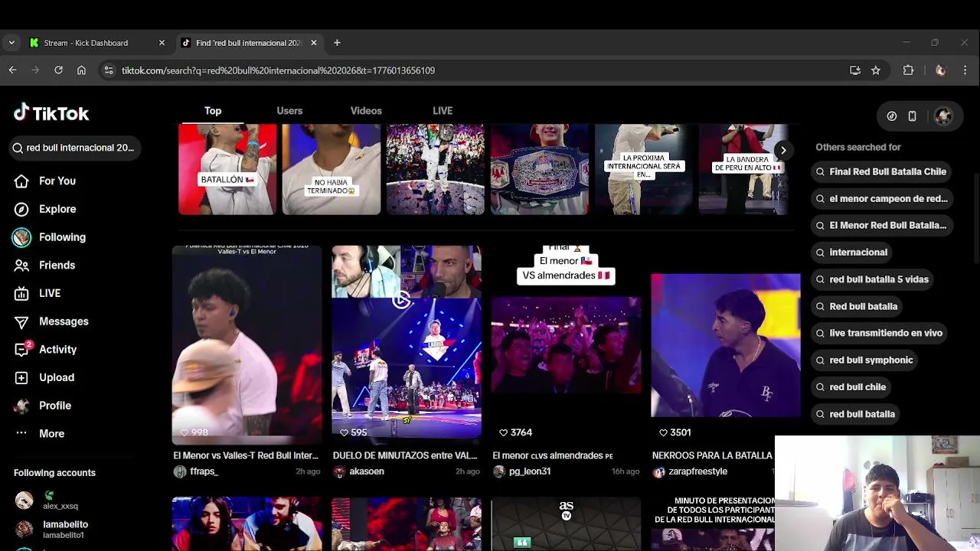Reload the TikTok page

click(x=58, y=70)
